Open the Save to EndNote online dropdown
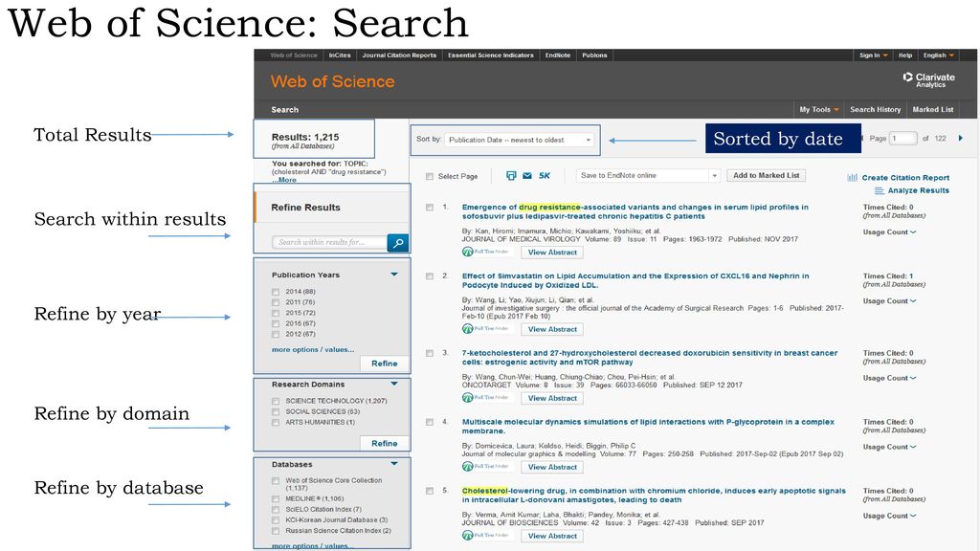 [x=648, y=176]
